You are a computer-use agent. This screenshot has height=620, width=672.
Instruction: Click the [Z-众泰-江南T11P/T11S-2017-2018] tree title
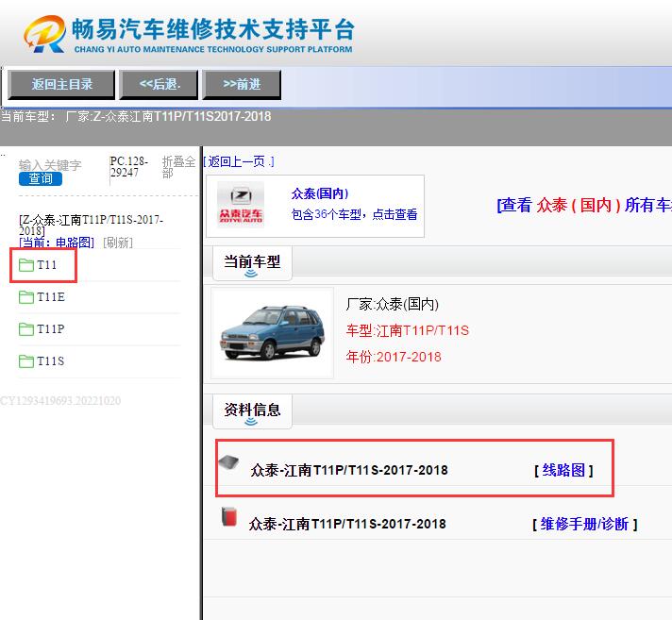click(91, 225)
